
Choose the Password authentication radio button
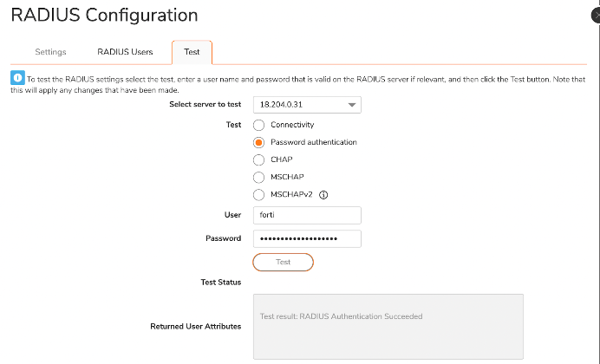(x=258, y=142)
